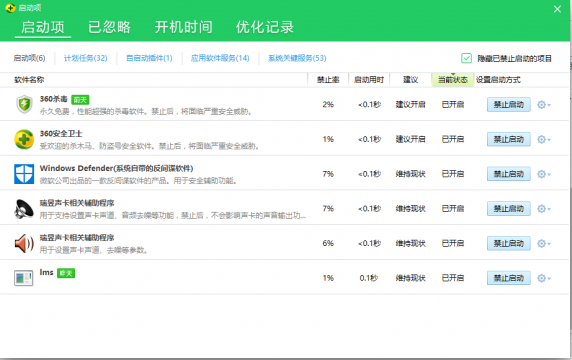Click 禁止启动 for lms
Screen dimensions: 572x360
coord(509,278)
